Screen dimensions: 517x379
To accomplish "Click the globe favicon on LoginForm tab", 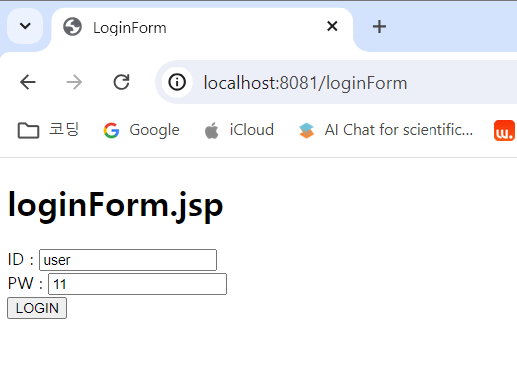I will point(72,27).
